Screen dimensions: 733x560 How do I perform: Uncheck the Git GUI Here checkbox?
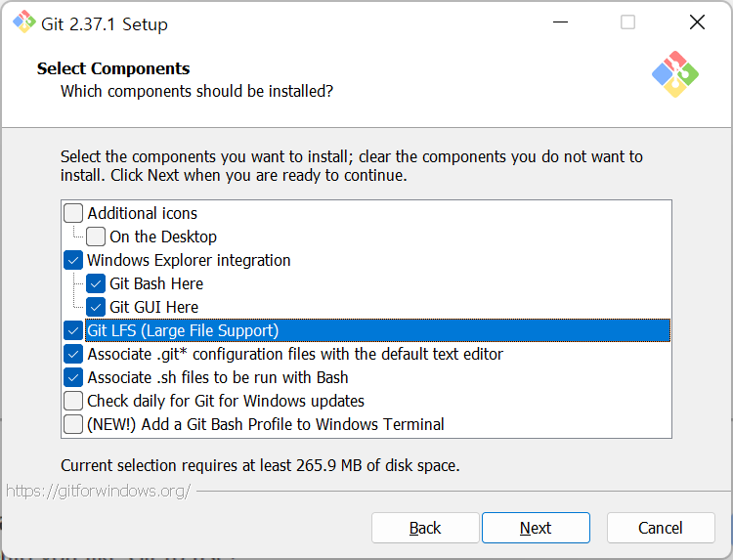click(96, 307)
